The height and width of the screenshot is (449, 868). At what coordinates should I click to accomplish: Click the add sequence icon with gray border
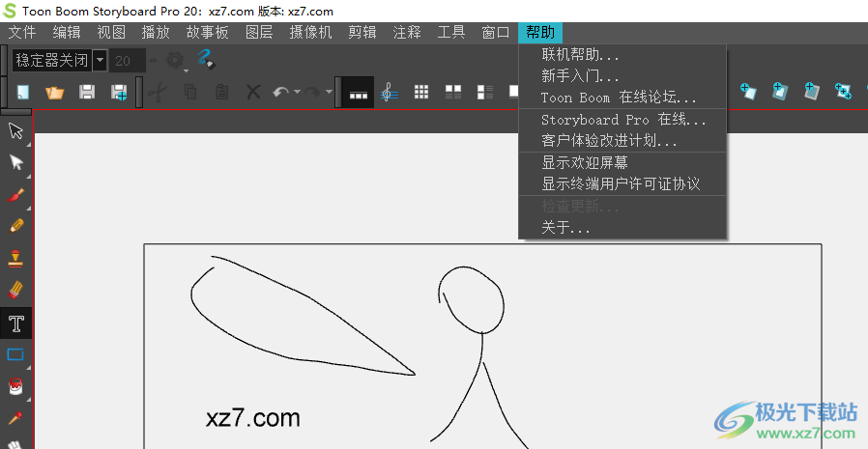[812, 91]
